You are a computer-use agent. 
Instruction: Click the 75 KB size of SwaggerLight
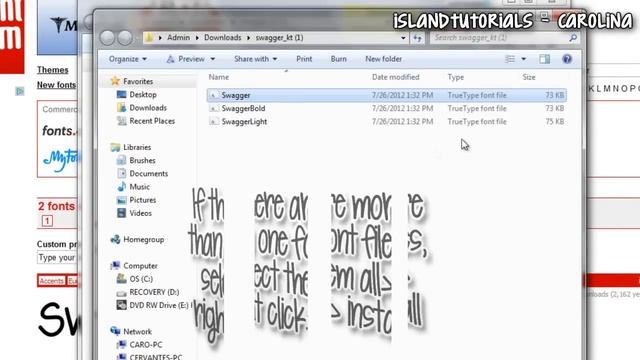click(555, 122)
